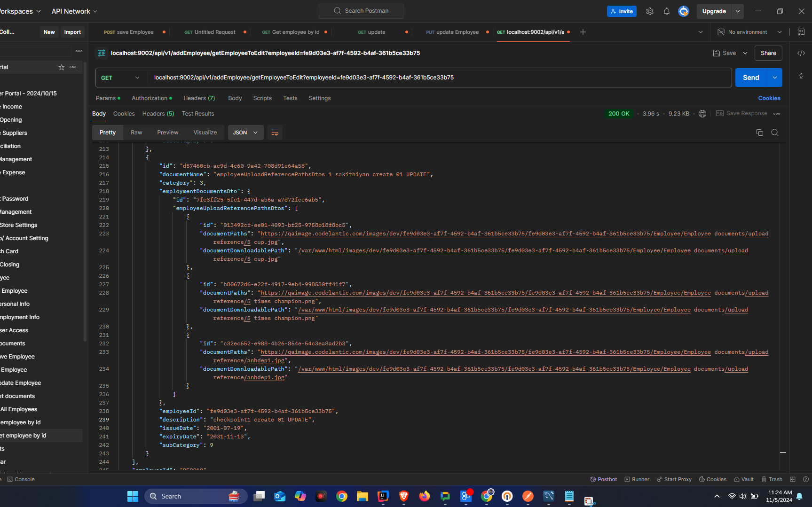Click Save Response button

[x=741, y=114]
